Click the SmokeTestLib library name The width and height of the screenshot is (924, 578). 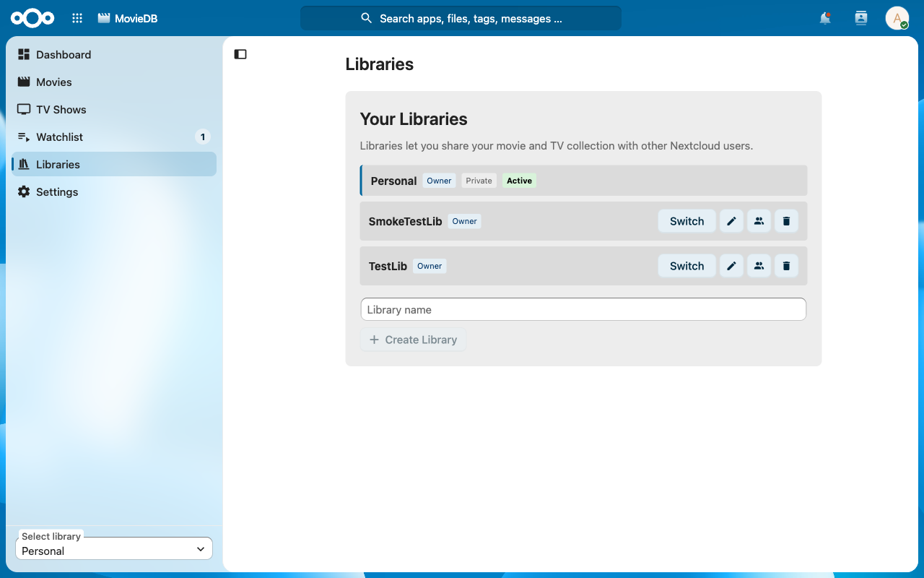[405, 221]
